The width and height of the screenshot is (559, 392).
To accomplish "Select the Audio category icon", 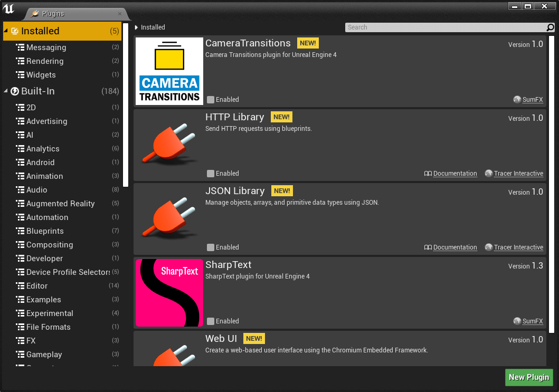I will [21, 189].
